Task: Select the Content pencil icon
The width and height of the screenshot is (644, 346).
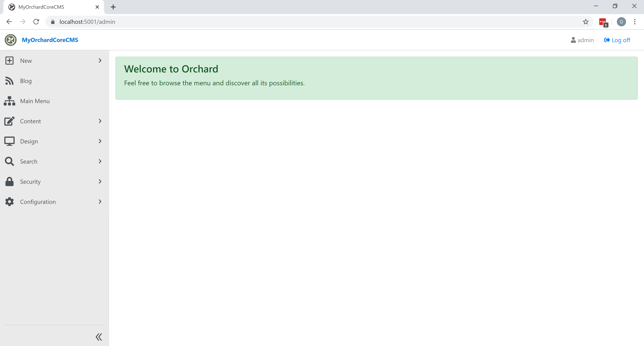Action: click(x=9, y=121)
